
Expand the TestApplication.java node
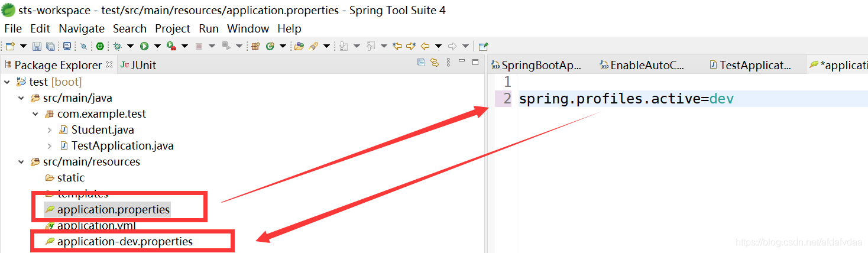tap(50, 145)
